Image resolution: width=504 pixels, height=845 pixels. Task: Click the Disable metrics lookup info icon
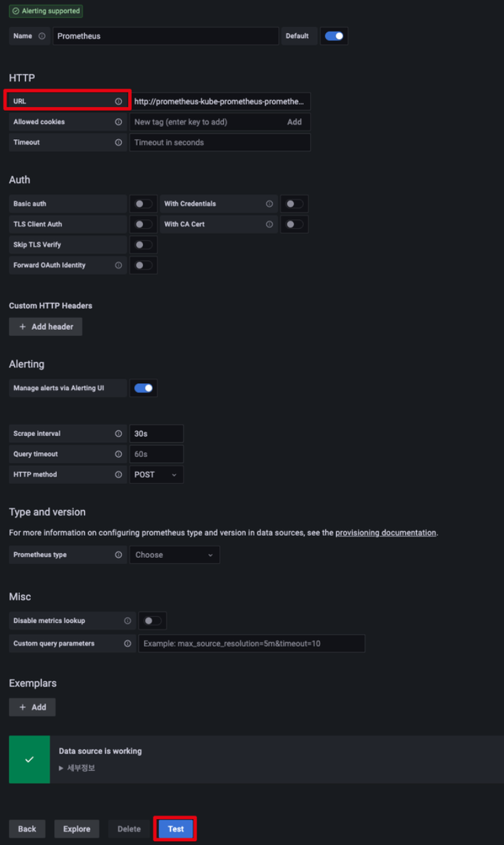coord(127,621)
